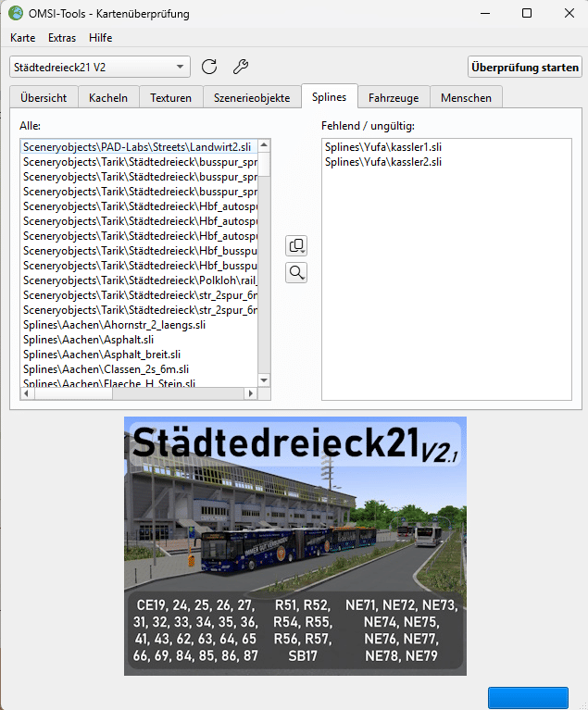Switch to the Übersicht tab
Screen dimensions: 588x710
click(44, 97)
